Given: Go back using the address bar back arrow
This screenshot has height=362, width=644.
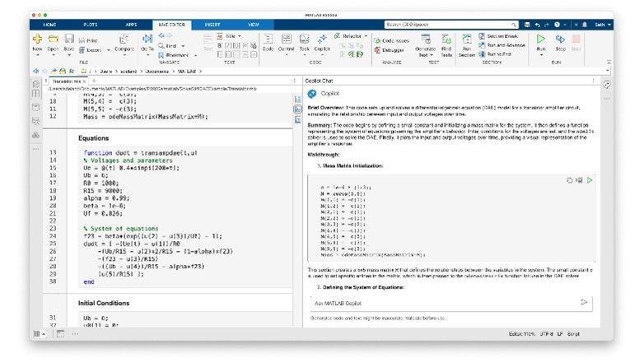Looking at the screenshot, I should click(x=36, y=71).
